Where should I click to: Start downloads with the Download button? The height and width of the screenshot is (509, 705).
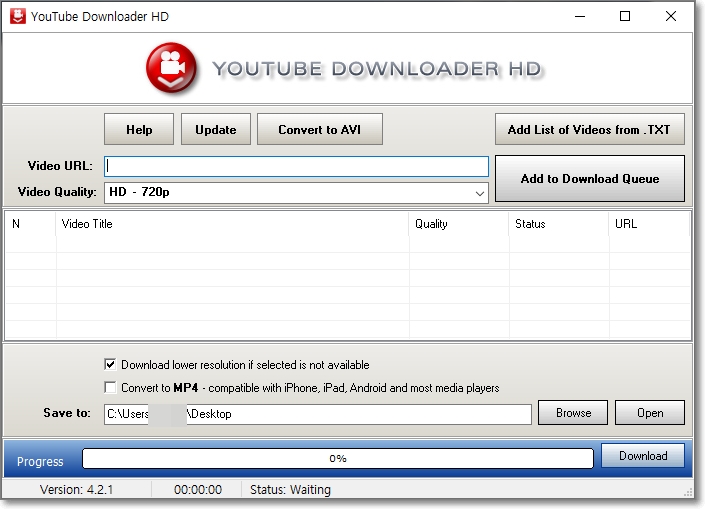click(643, 456)
